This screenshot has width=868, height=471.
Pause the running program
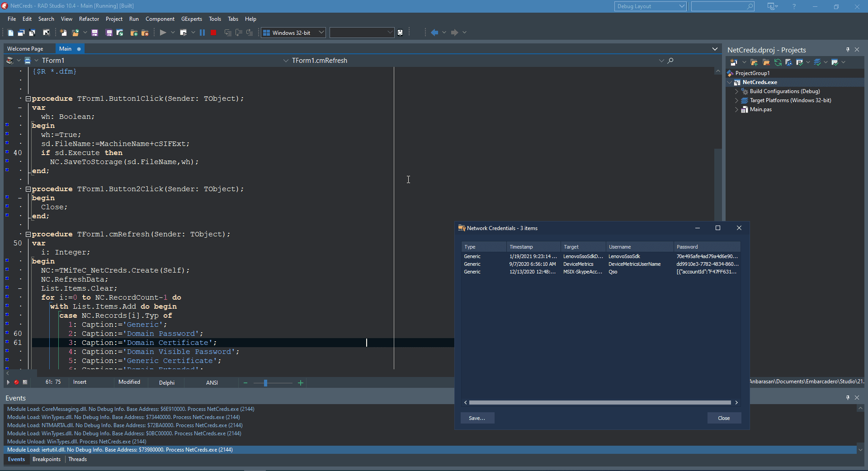pos(202,33)
